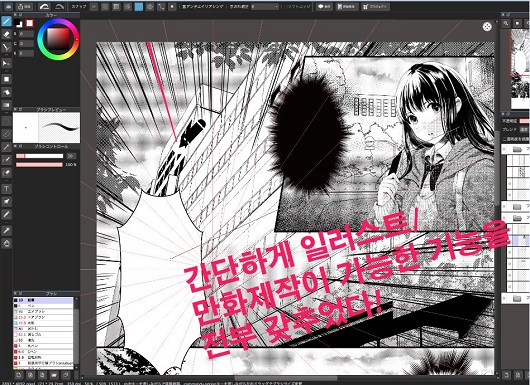Select the エアブラシ brush in list
This screenshot has width=530, height=385.
(x=43, y=311)
